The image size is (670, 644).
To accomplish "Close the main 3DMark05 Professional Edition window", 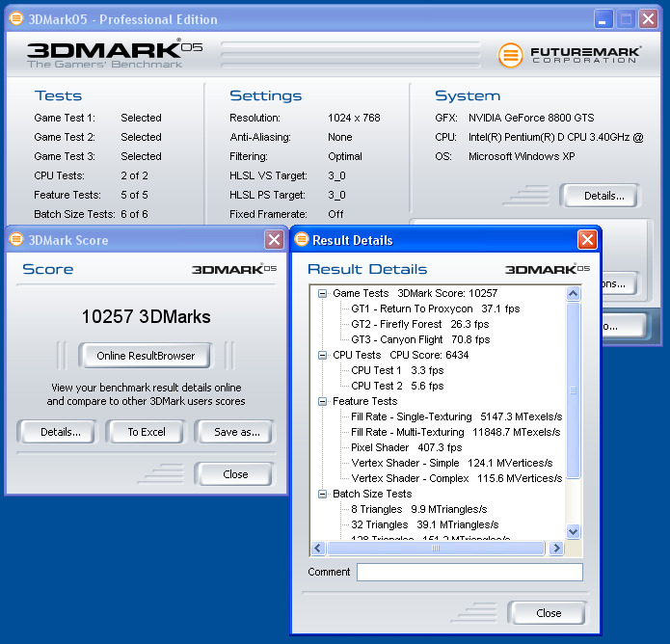I will click(648, 19).
